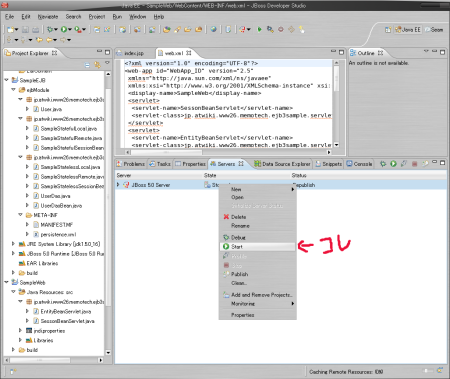Collapse the SampleWeb project node
The height and width of the screenshot is (379, 450).
(x=6, y=282)
